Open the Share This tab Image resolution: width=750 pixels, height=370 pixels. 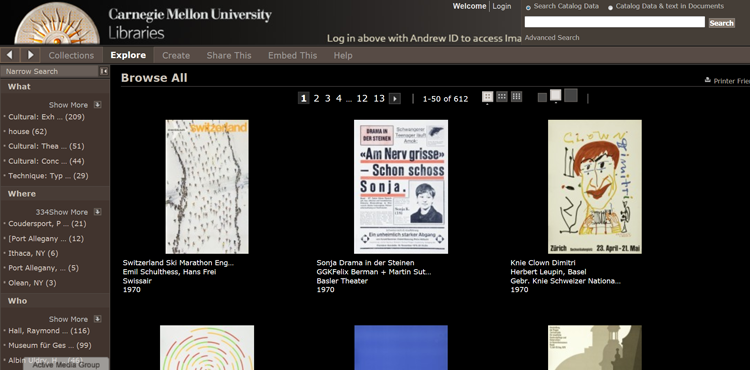point(229,55)
